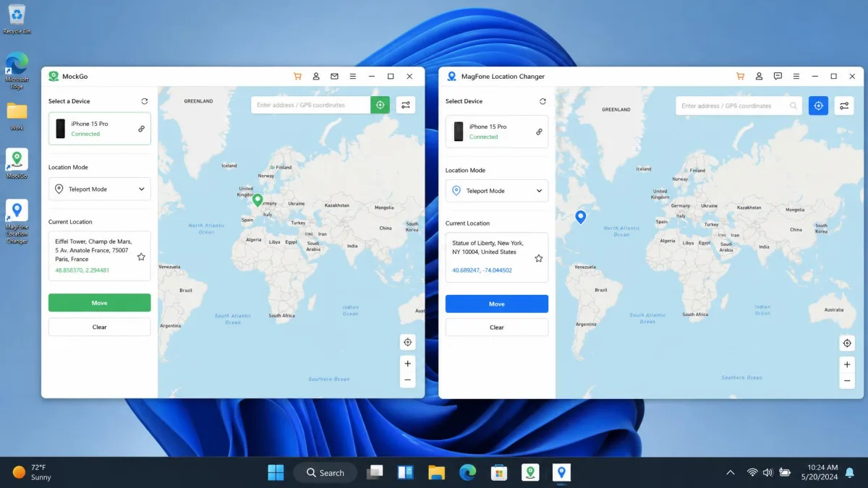Expand Teleport Mode dropdown in MagFone
868x488 pixels.
point(497,191)
